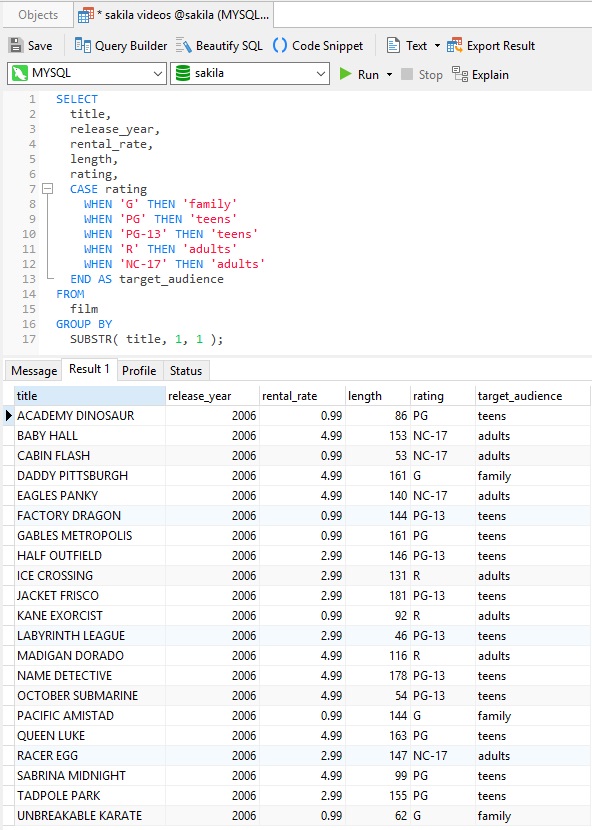The image size is (592, 830).
Task: Open the Status tab
Action: point(186,371)
